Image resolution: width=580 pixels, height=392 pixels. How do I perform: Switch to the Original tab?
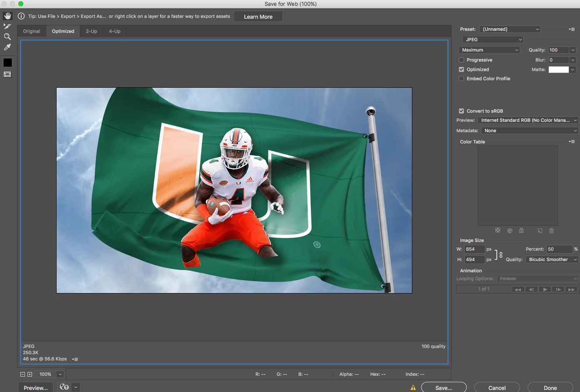(x=32, y=31)
